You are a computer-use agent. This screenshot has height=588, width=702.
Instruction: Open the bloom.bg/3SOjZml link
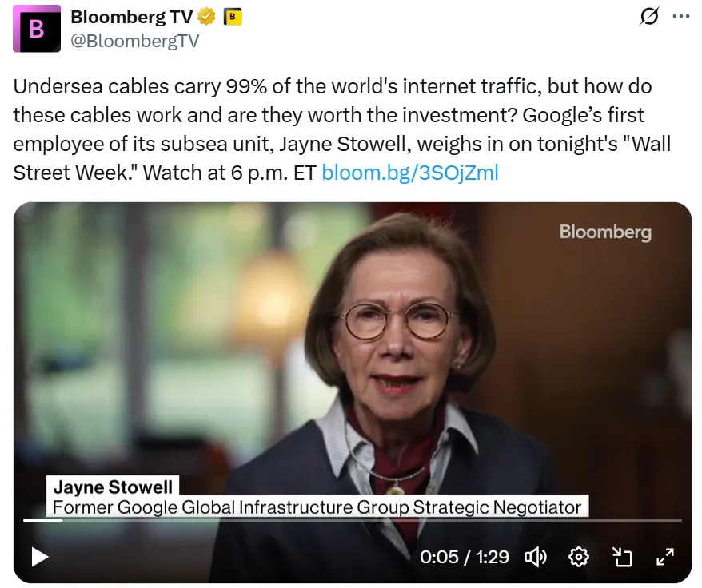(x=409, y=172)
